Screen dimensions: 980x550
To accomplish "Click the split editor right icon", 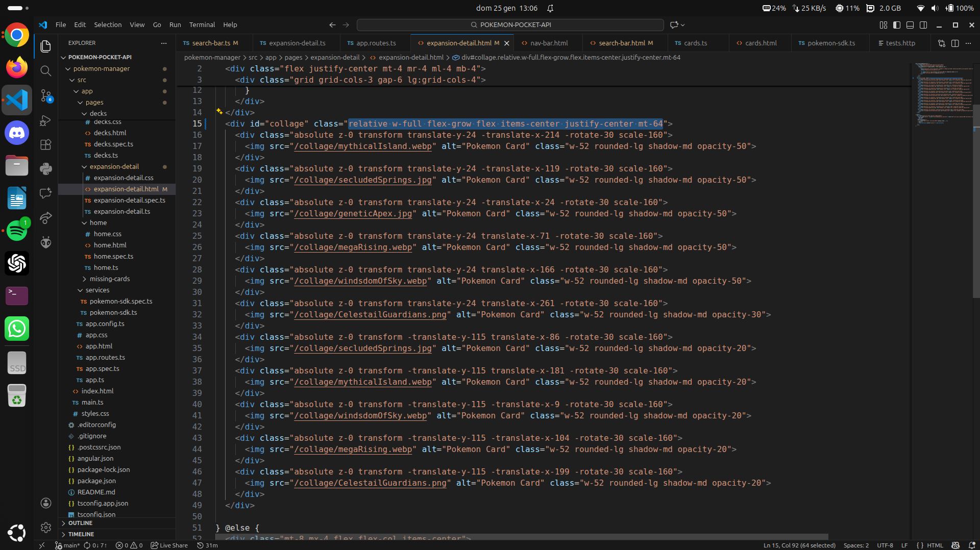I will tap(955, 43).
